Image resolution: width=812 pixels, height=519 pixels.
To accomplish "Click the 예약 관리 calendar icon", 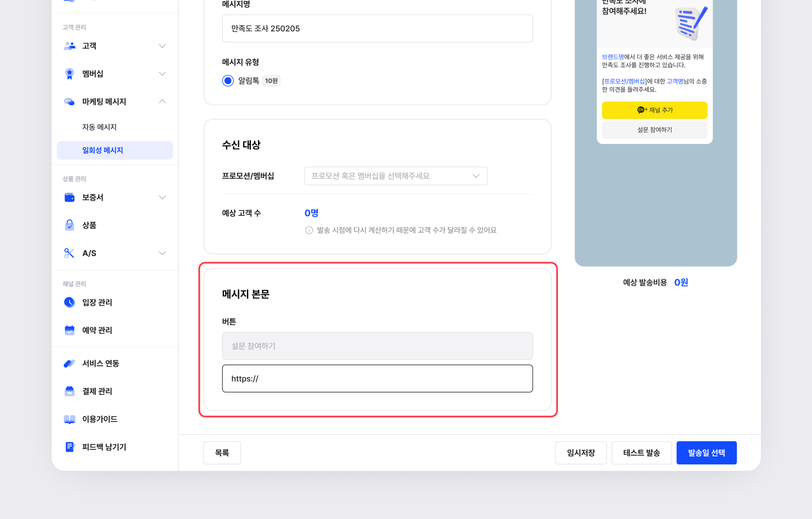I will point(70,330).
